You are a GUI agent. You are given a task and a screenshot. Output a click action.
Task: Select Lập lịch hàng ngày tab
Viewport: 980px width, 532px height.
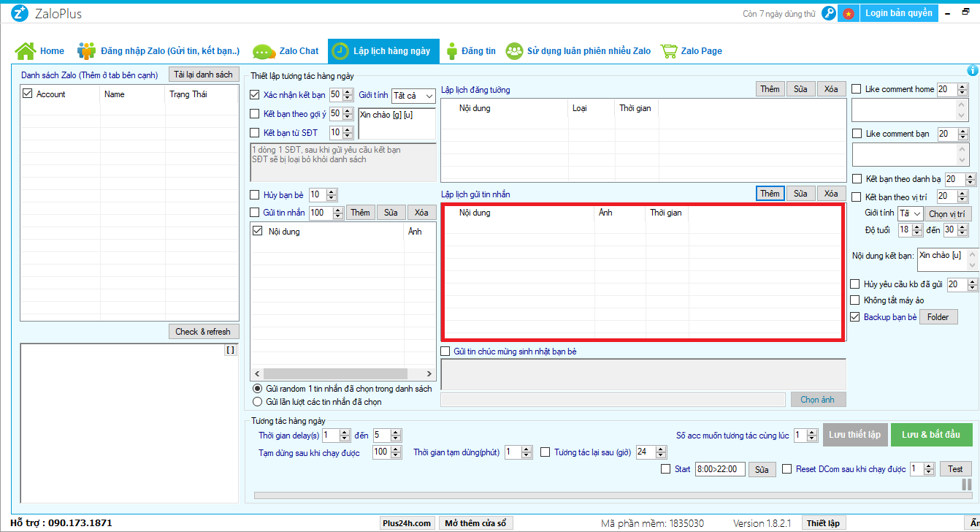[x=383, y=51]
